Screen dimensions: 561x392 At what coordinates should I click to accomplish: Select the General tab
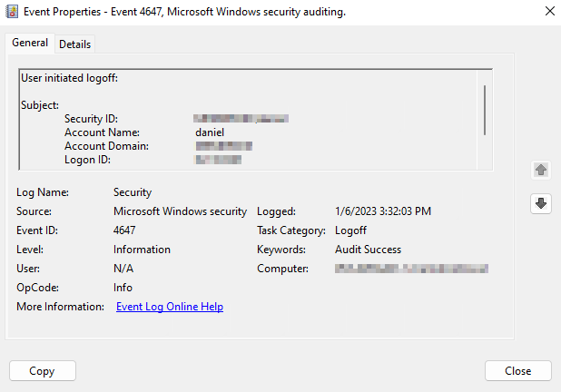click(x=30, y=43)
